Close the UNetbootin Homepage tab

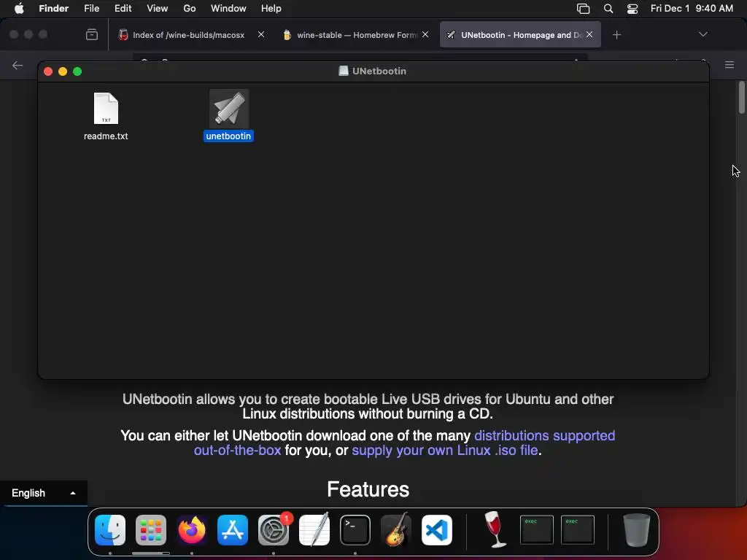tap(589, 34)
